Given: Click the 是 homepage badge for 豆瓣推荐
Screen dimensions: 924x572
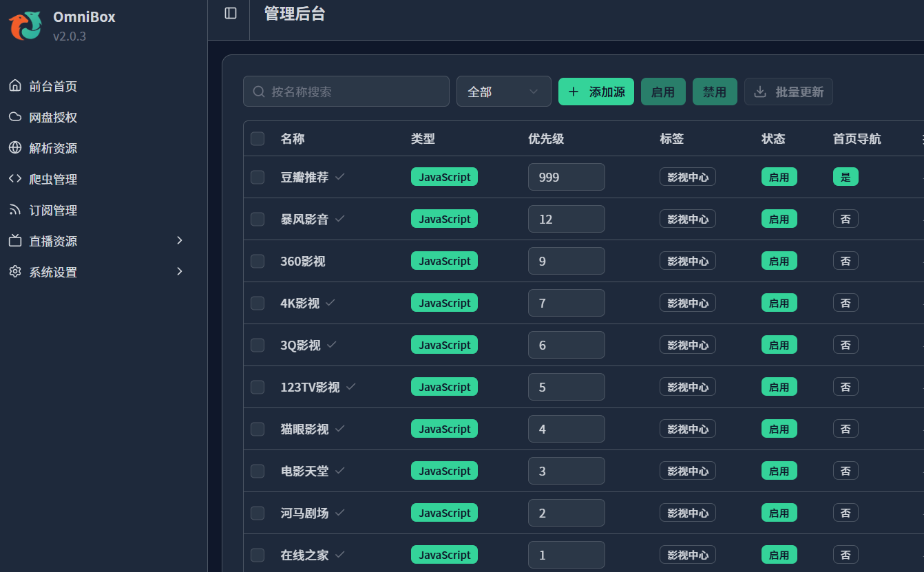Looking at the screenshot, I should pos(846,177).
